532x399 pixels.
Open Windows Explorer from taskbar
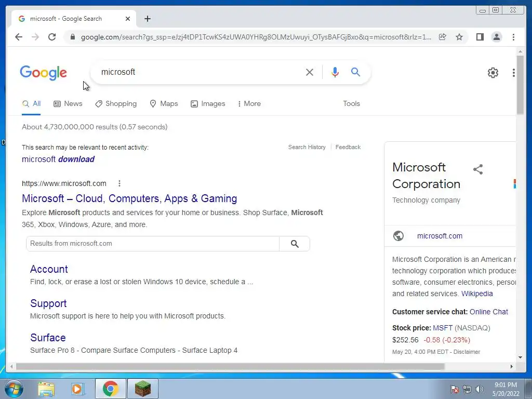pos(46,389)
